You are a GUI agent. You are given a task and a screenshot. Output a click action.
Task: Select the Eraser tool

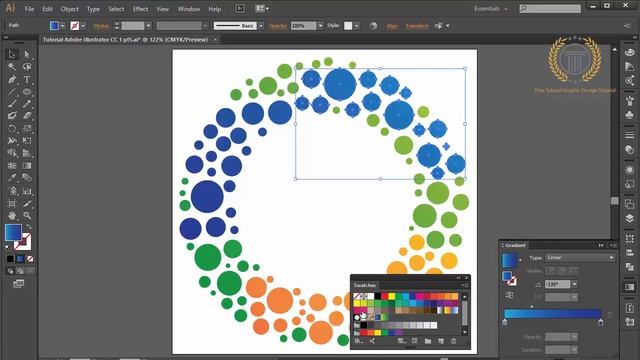click(27, 116)
